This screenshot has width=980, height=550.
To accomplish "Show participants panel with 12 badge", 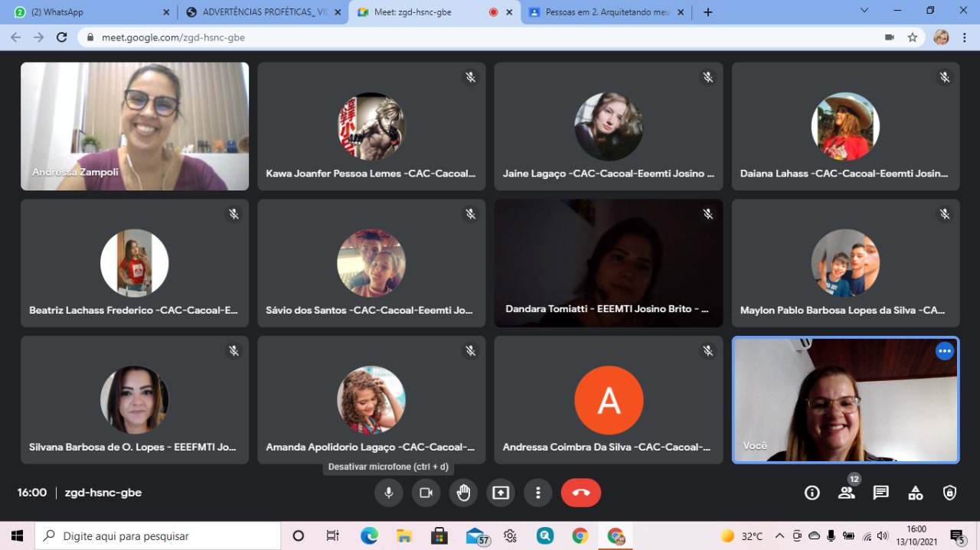I will coord(847,493).
